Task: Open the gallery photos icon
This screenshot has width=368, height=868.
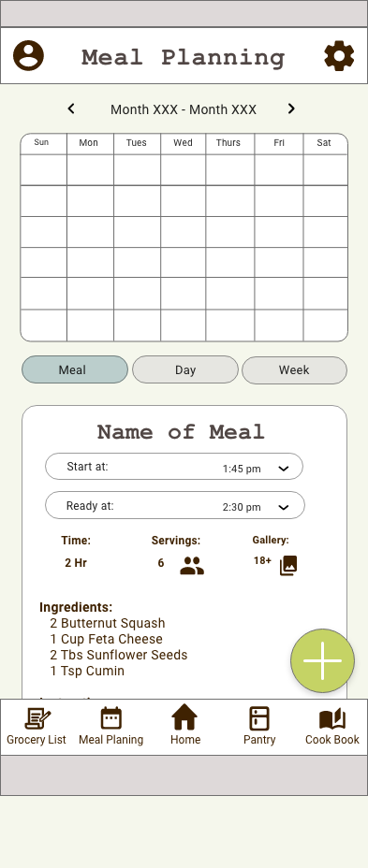Action: [288, 565]
